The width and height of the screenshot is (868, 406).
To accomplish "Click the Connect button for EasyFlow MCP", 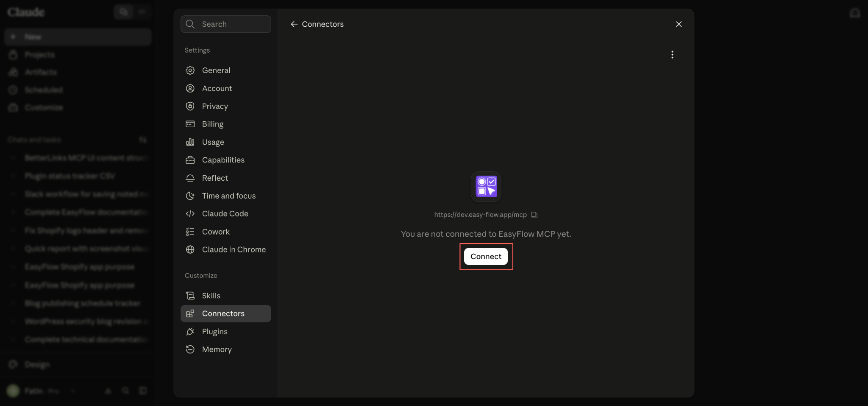I will point(486,256).
